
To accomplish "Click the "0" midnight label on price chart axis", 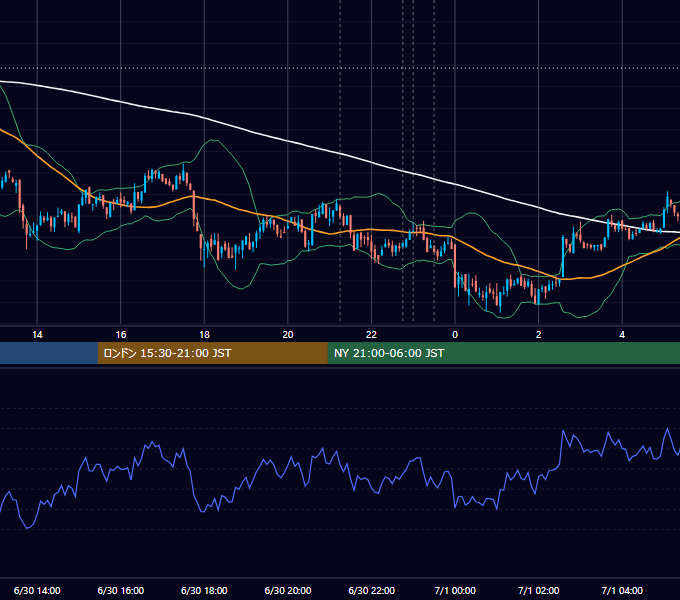I will (455, 335).
